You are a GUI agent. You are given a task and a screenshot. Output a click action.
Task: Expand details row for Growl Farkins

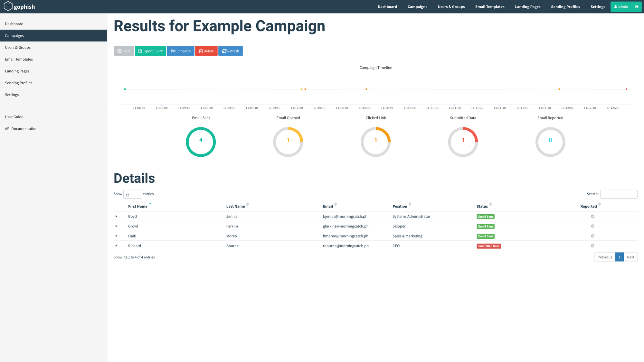tap(116, 226)
